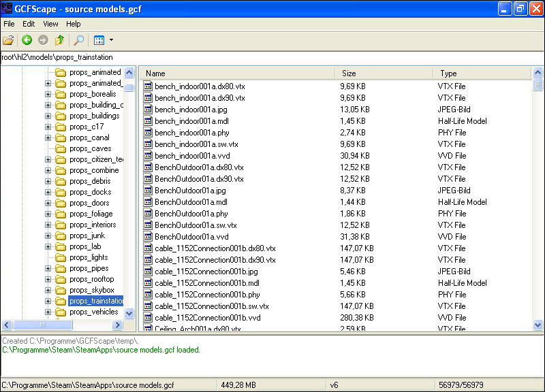Click the folder icon of props_vehicles
The height and width of the screenshot is (392, 545).
click(x=61, y=312)
